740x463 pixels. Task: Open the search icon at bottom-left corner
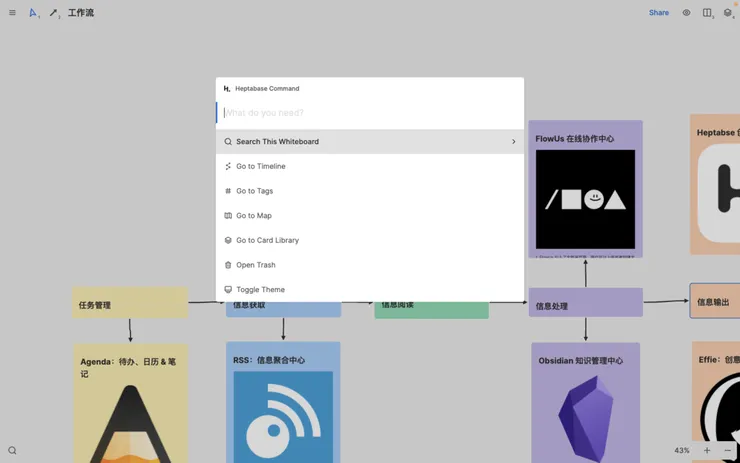[12, 450]
